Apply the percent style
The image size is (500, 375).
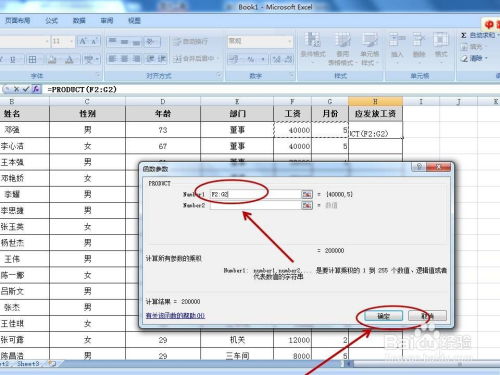point(251,59)
